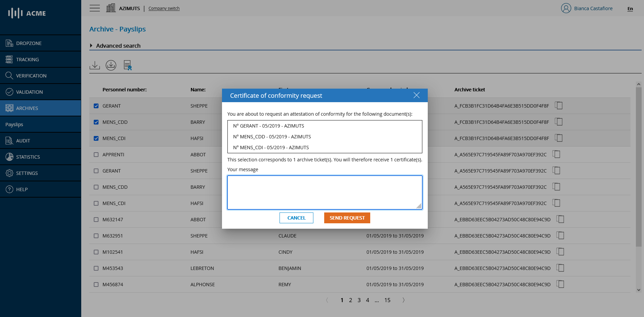Open the Verification section
644x317 pixels.
[32, 75]
